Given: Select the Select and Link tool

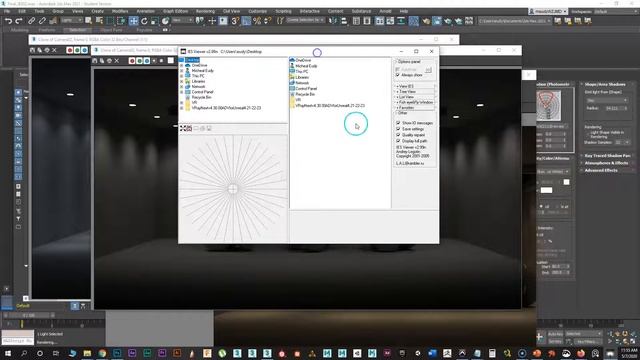Looking at the screenshot, I should (31, 21).
